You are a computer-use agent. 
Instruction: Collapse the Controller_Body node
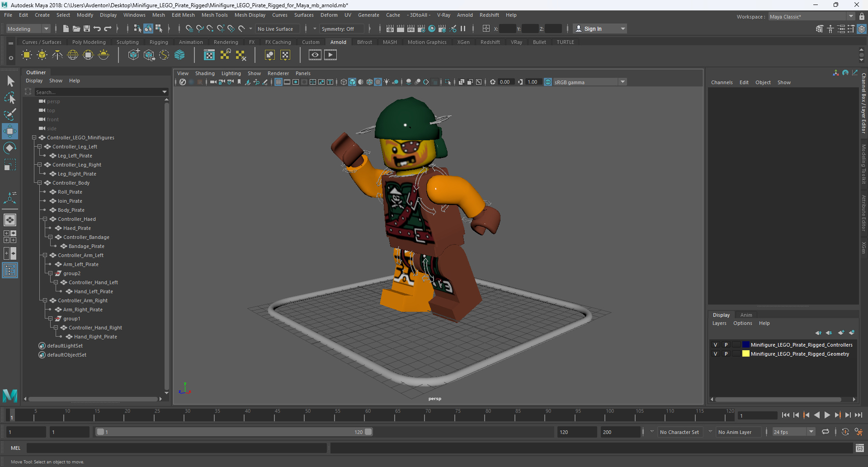pyautogui.click(x=39, y=183)
